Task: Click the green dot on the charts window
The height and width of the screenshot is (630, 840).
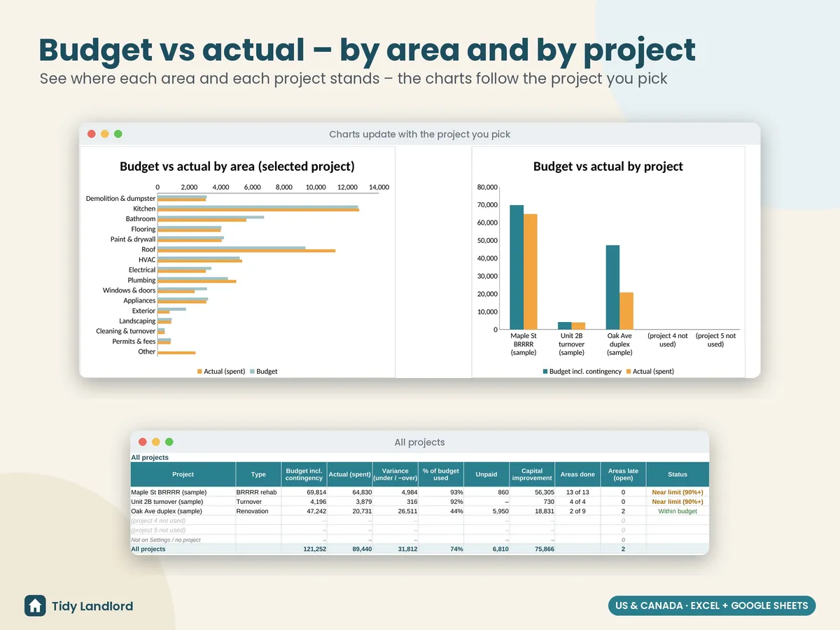Action: [x=118, y=134]
